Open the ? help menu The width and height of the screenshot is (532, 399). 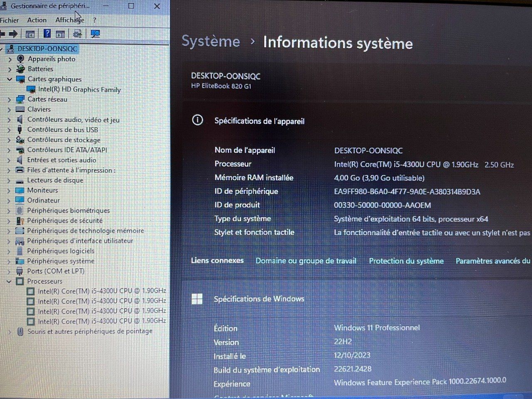(x=94, y=20)
